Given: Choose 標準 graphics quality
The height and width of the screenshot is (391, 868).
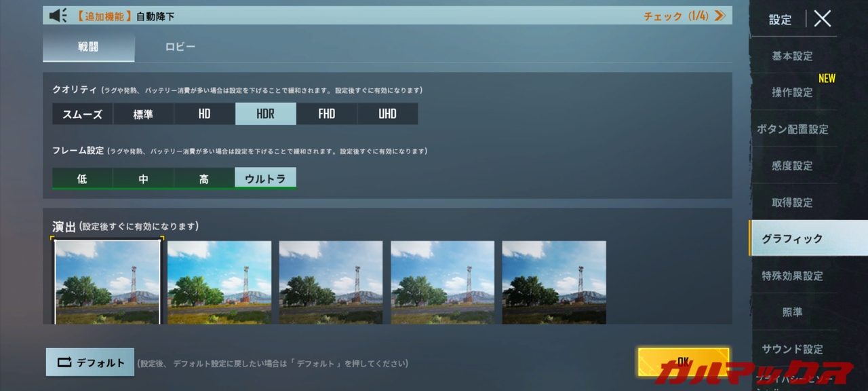Looking at the screenshot, I should click(143, 114).
